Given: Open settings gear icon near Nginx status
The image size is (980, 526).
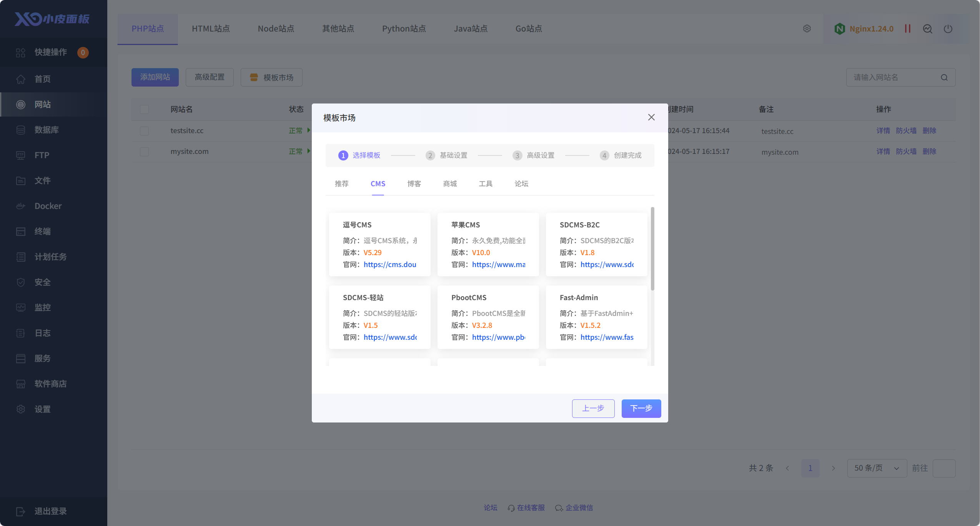Looking at the screenshot, I should point(807,29).
